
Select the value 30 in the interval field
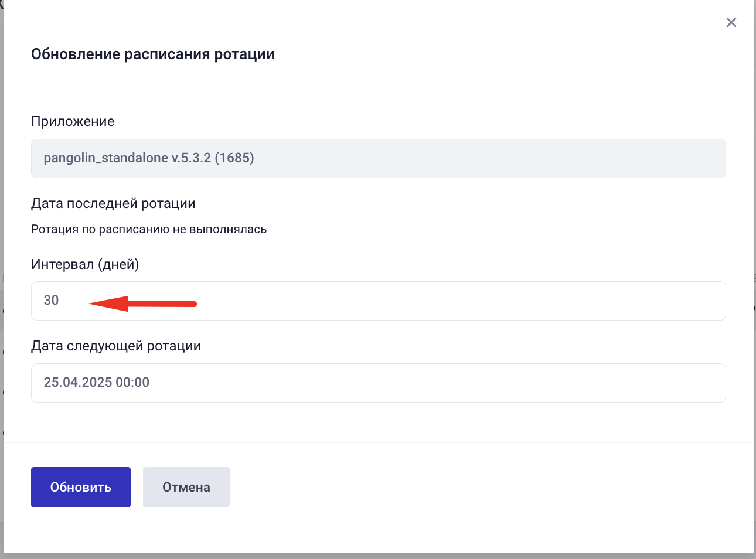[51, 300]
